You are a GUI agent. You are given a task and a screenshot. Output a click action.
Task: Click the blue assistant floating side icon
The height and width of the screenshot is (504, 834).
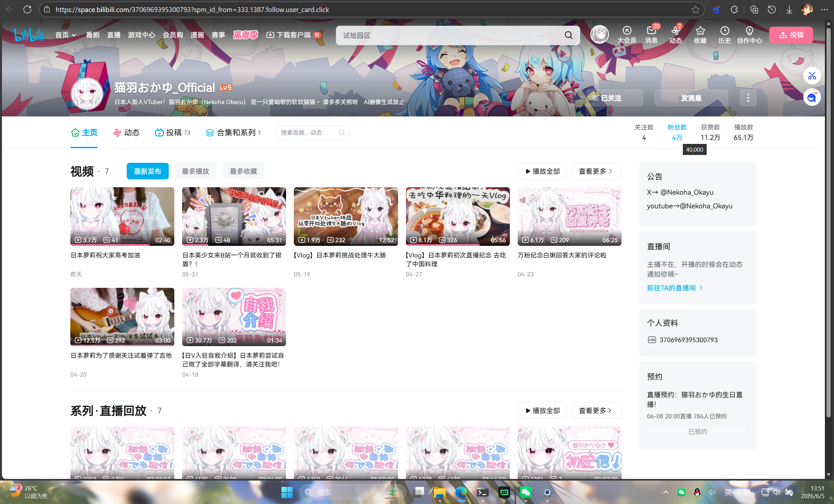(x=812, y=97)
